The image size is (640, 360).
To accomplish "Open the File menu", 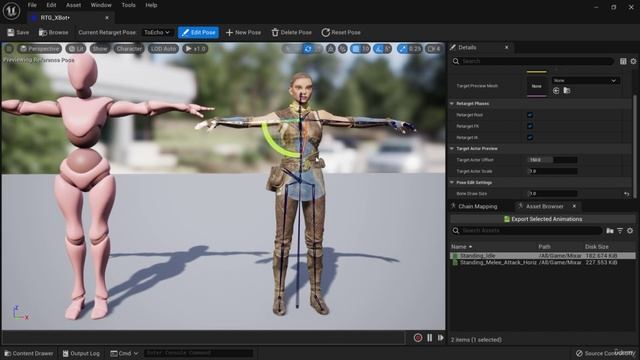I will (x=32, y=5).
